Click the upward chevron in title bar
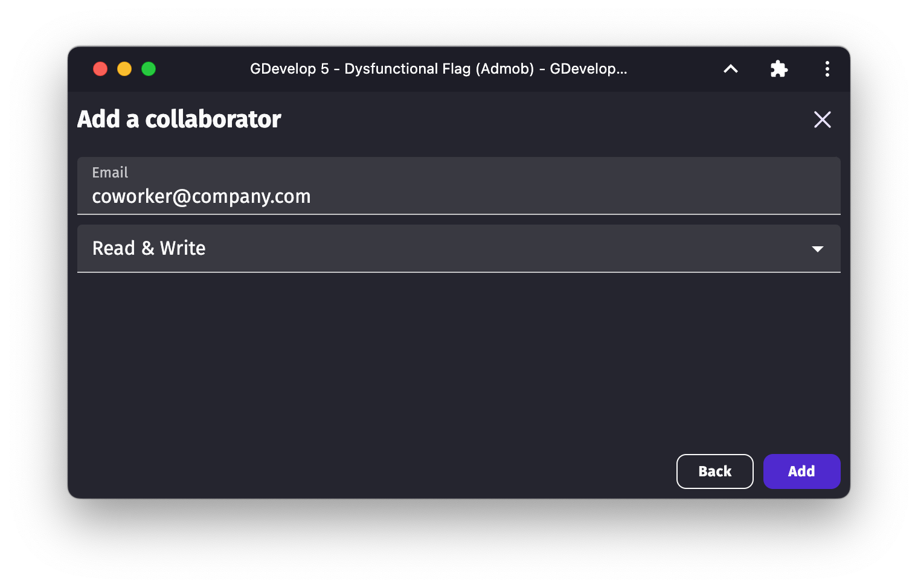 [x=731, y=69]
